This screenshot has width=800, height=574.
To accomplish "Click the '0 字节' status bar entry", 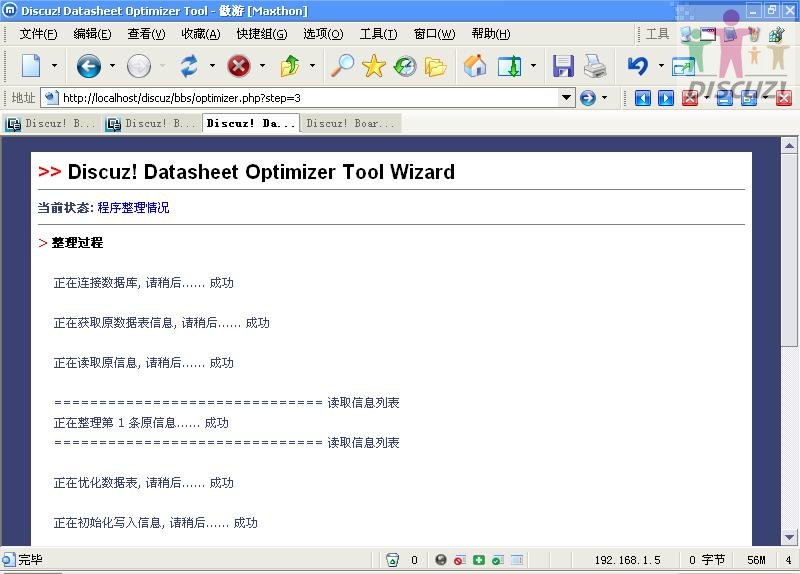I will coord(707,560).
